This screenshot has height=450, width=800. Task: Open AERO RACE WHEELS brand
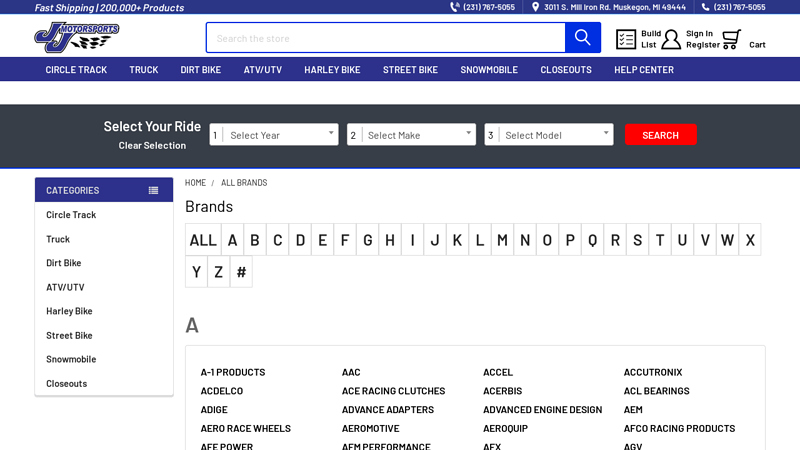point(245,429)
